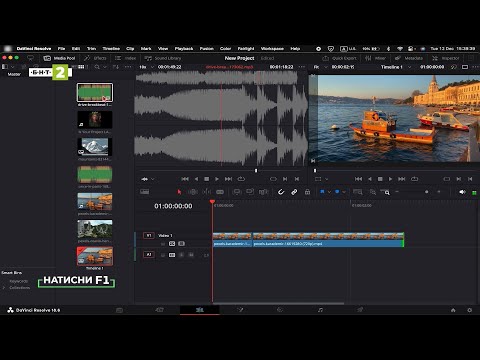The width and height of the screenshot is (480, 360).
Task: Adjust the timeline zoom slider handle
Action: click(x=426, y=192)
